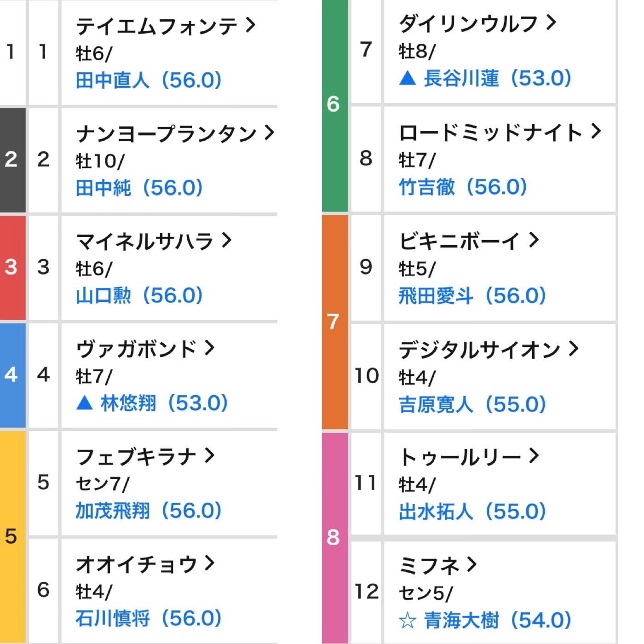Expand chevron beside ナンヨープランタン
The width and height of the screenshot is (644, 644).
(270, 132)
